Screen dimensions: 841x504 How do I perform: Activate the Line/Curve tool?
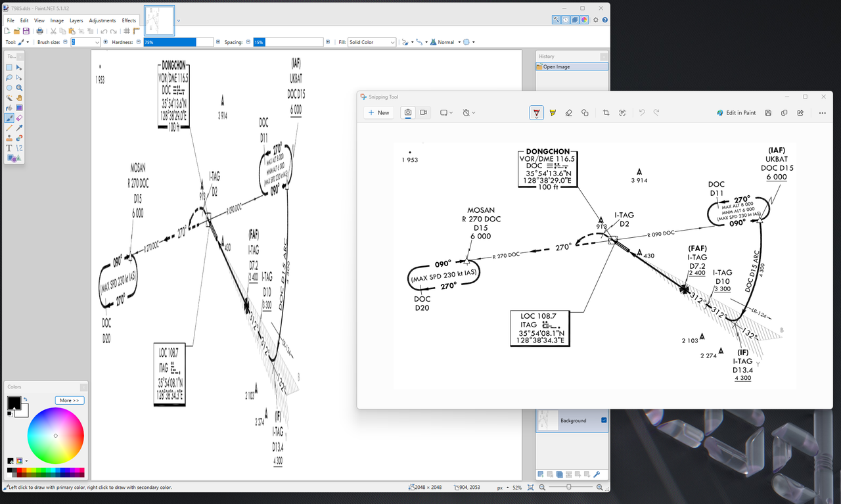click(x=19, y=148)
